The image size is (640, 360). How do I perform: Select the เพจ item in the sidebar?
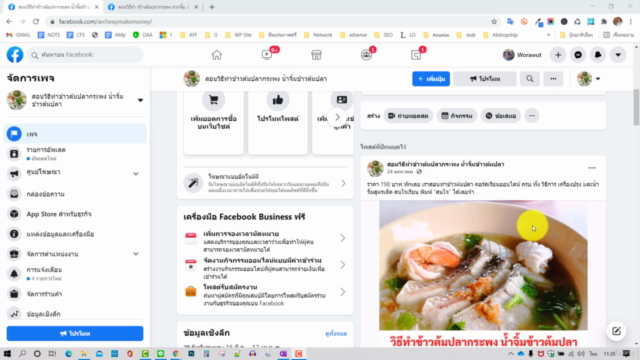pyautogui.click(x=76, y=134)
